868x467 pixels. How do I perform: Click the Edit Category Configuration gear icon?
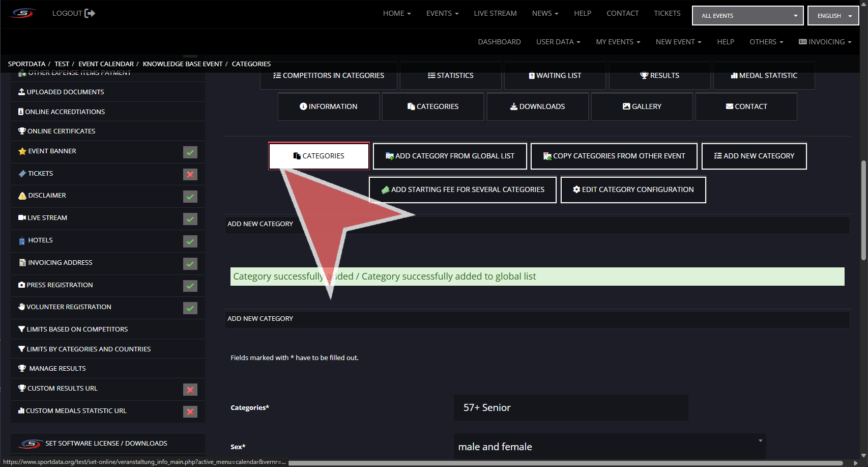(576, 189)
